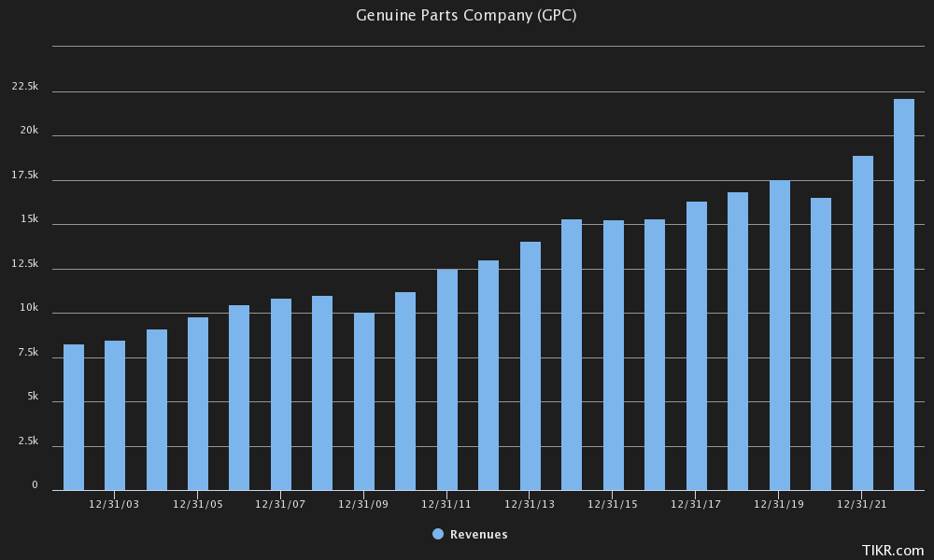Click the revenue bar above the 12/31/09 label
The image size is (934, 560).
(364, 401)
